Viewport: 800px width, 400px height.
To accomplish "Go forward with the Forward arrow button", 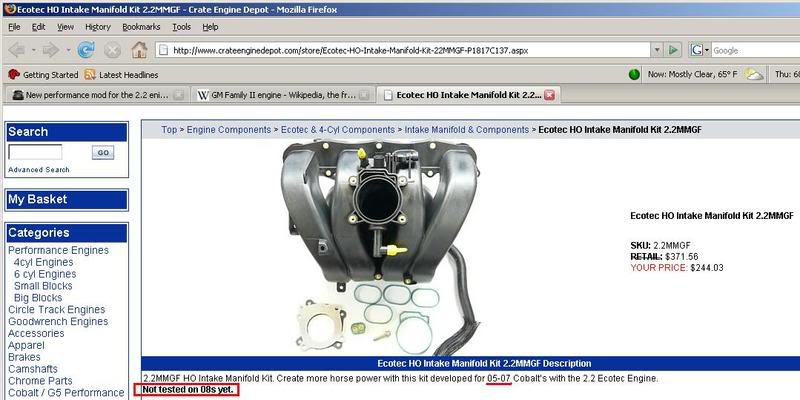I will click(51, 50).
